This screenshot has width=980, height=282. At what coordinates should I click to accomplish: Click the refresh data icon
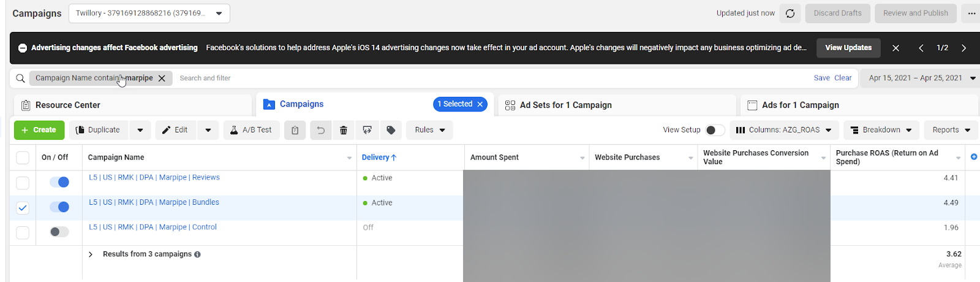coord(790,13)
